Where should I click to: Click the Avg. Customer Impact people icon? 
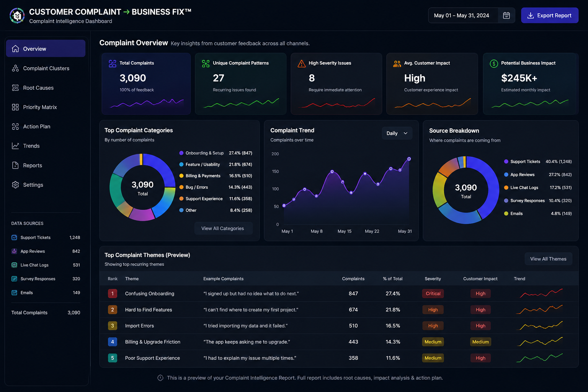tap(397, 64)
